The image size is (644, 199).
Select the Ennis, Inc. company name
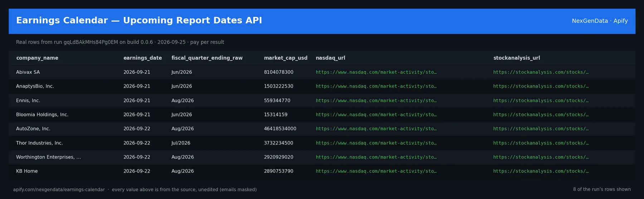[28, 101]
